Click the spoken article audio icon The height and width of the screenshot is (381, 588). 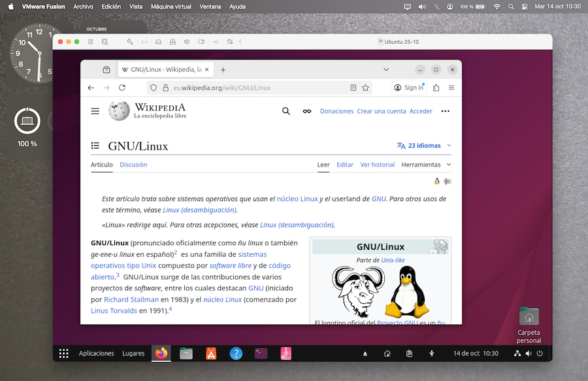448,182
